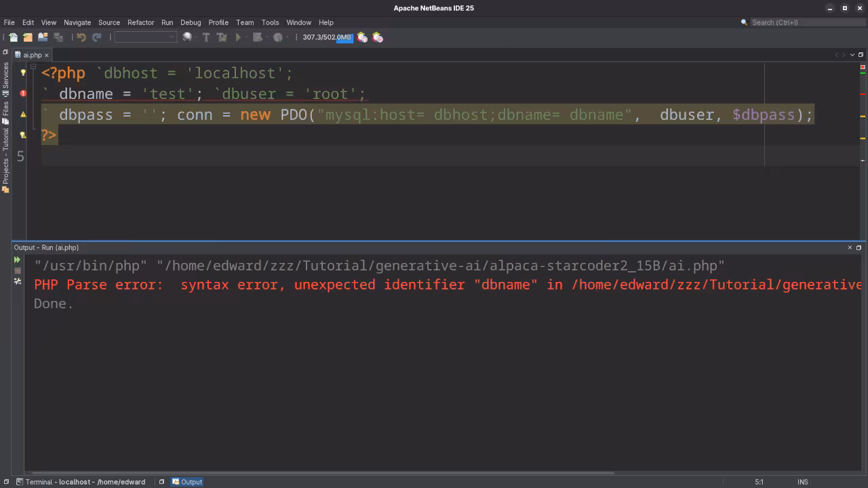Image resolution: width=868 pixels, height=488 pixels.
Task: Click the Save All toolbar icon
Action: point(58,37)
